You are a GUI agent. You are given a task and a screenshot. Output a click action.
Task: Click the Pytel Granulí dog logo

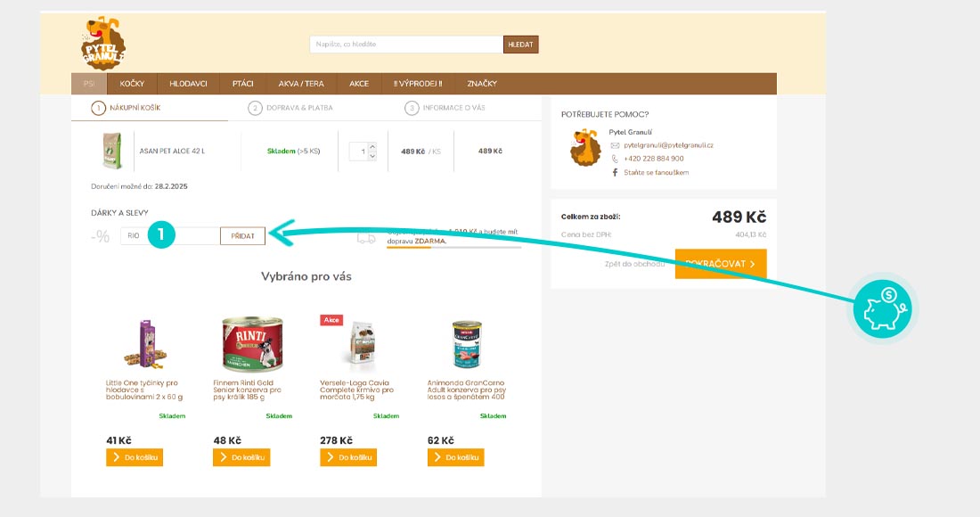(103, 43)
